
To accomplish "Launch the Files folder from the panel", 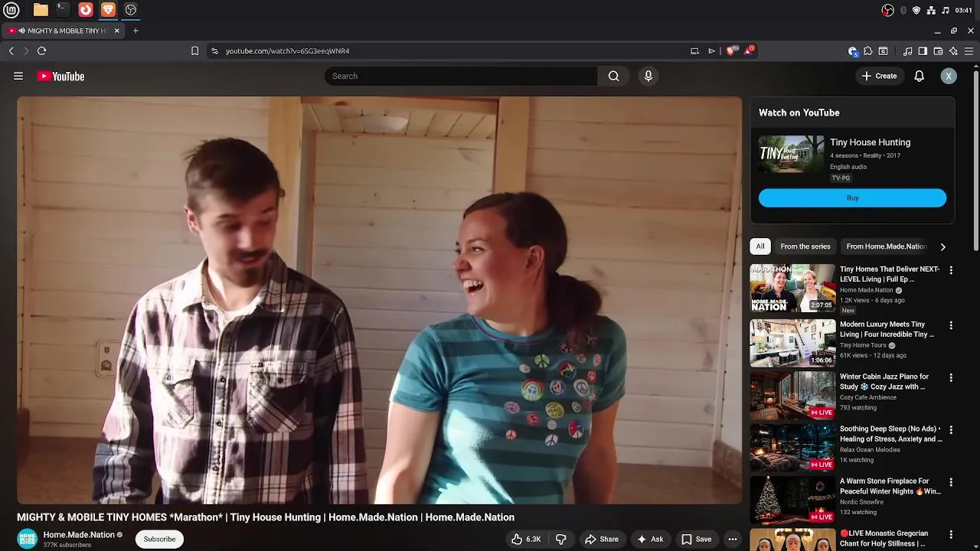I will tap(41, 10).
